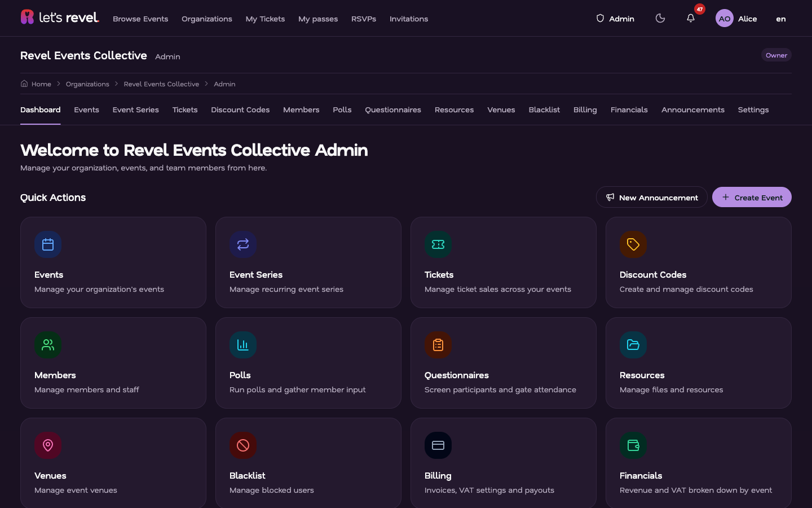Image resolution: width=812 pixels, height=508 pixels.
Task: Click the Resources folder icon
Action: coord(633,345)
